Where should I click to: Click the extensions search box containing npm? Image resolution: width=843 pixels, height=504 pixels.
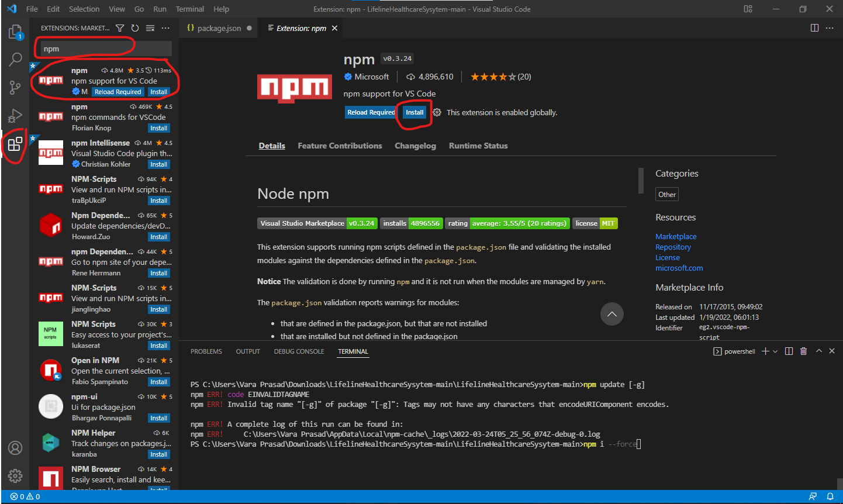click(105, 49)
